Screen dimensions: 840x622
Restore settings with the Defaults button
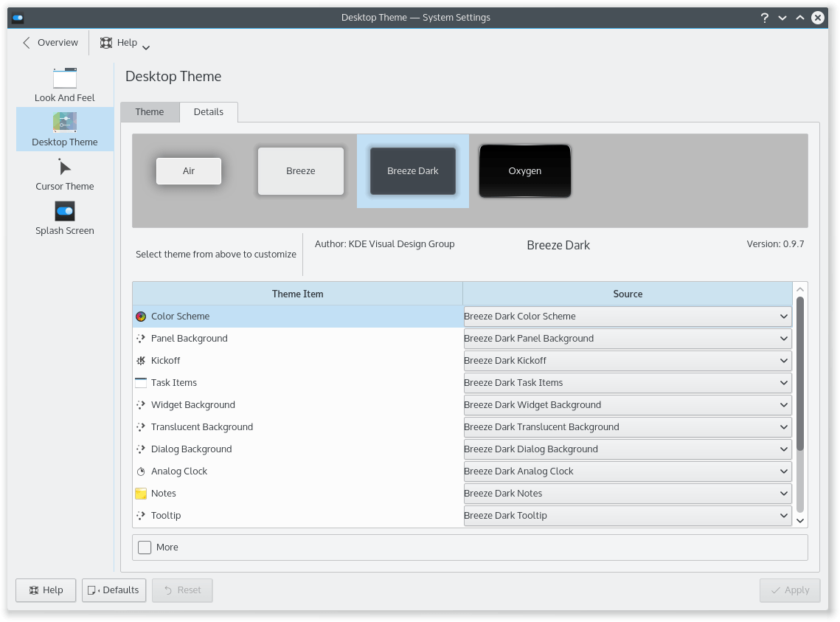tap(114, 590)
